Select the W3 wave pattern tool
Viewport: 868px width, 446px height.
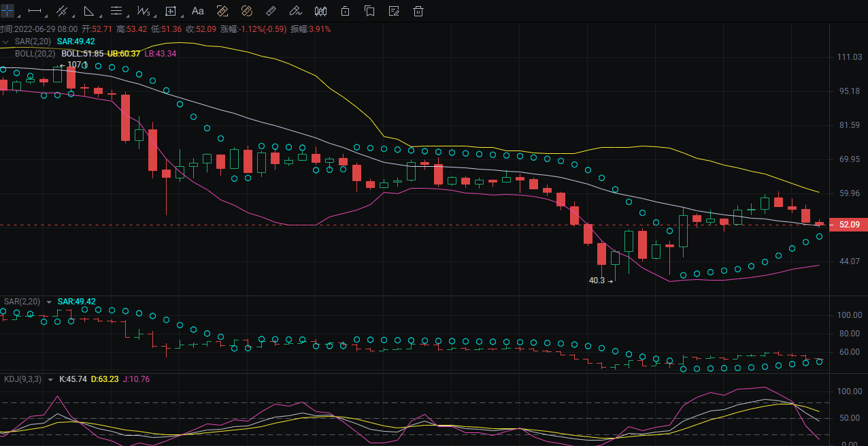click(143, 11)
